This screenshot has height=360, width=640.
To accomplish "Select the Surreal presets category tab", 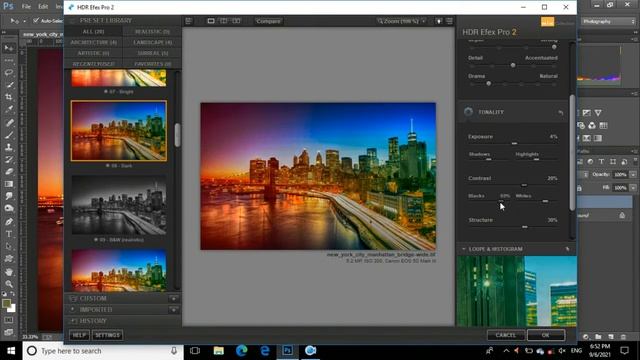I will tap(152, 53).
